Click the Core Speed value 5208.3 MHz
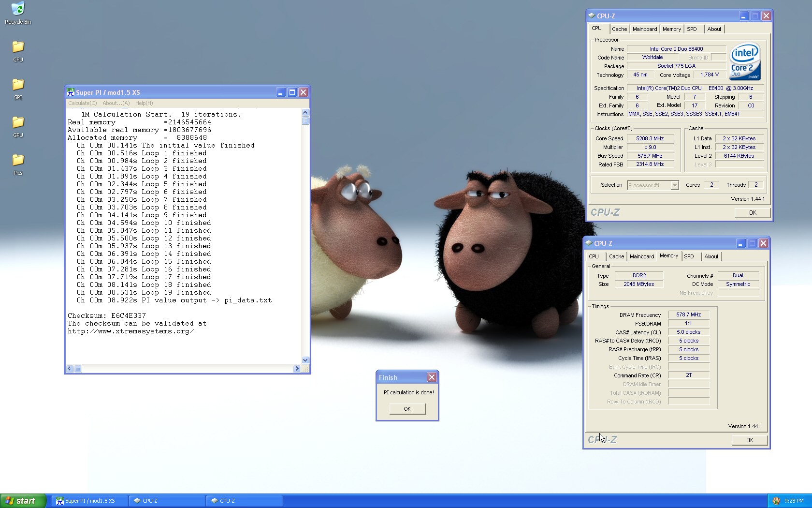812x508 pixels. tap(650, 138)
